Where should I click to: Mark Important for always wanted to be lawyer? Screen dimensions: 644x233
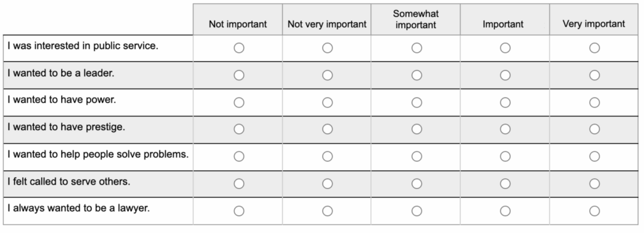(x=505, y=211)
